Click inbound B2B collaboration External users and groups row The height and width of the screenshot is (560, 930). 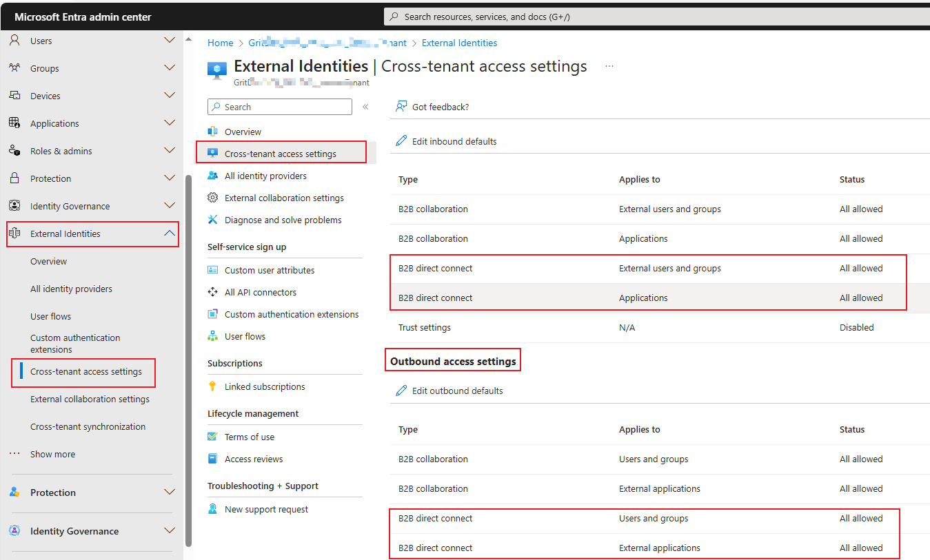click(x=660, y=209)
